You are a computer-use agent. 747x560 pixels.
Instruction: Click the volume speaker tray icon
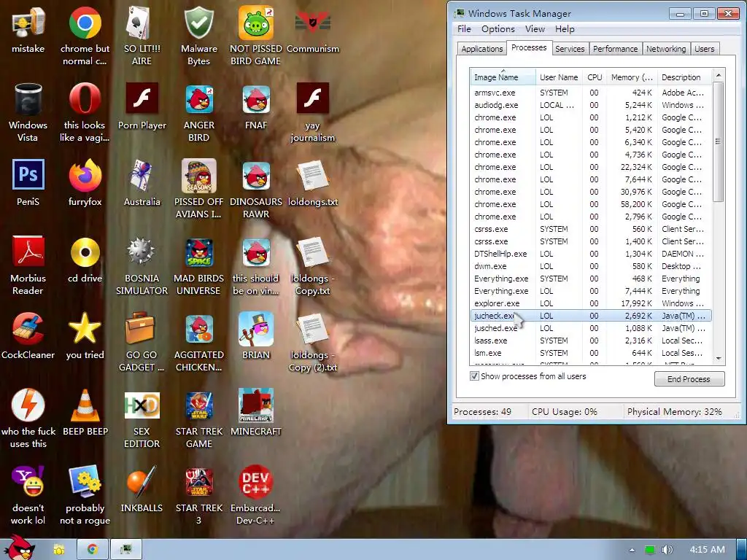tap(667, 550)
